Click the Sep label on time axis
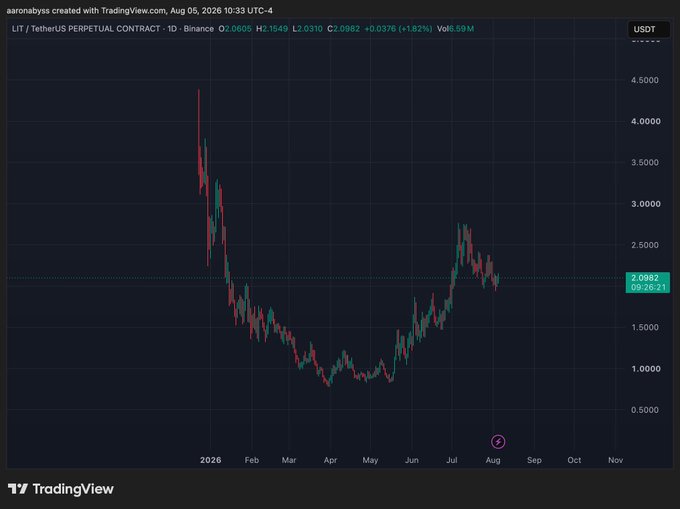The image size is (680, 509). tap(534, 460)
